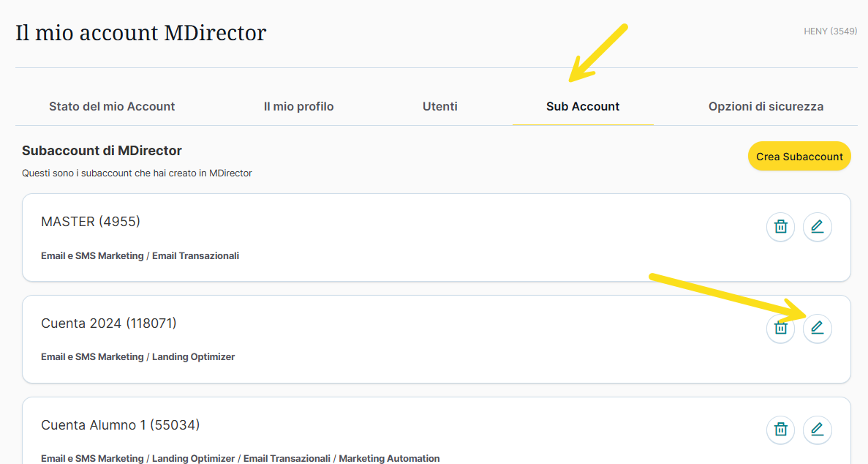Click the Cuenta Alumno 1 (55034) name
The image size is (868, 464).
(x=120, y=425)
